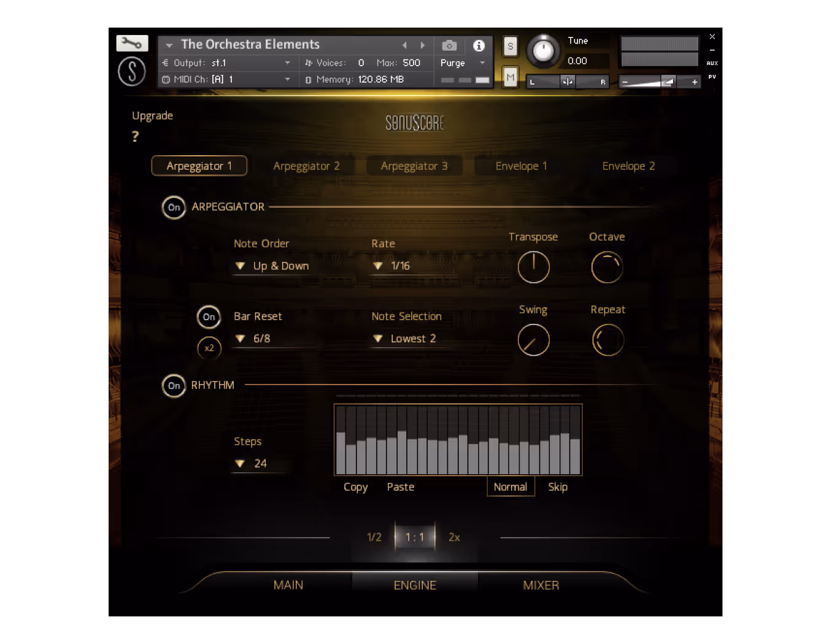Open the Output st.1 dropdown
Image resolution: width=832 pixels, height=644 pixels.
click(x=226, y=63)
